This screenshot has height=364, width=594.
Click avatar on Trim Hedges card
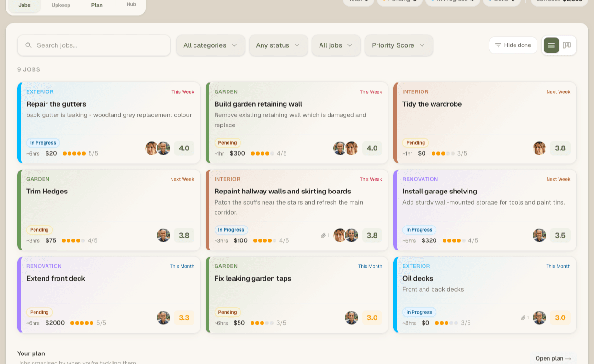pos(163,235)
